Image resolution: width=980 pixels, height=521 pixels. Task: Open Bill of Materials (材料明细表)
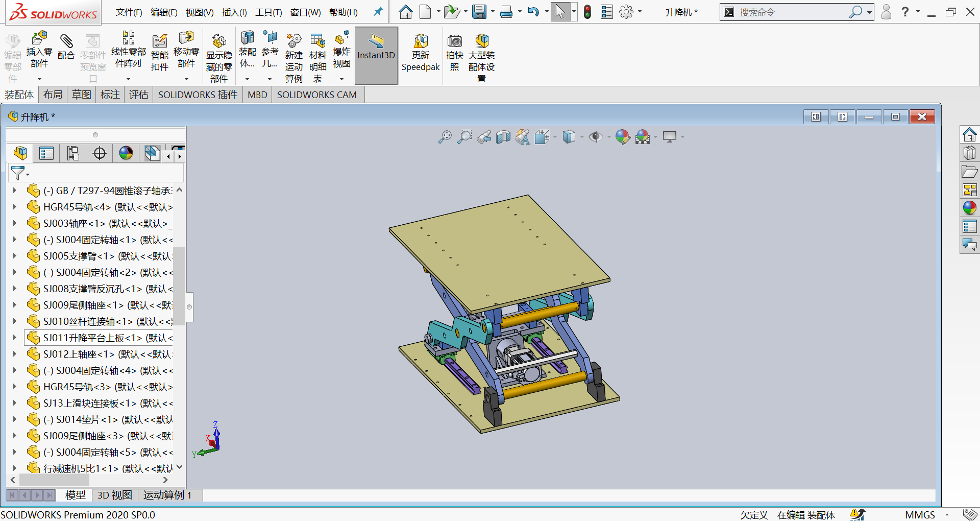coord(318,58)
